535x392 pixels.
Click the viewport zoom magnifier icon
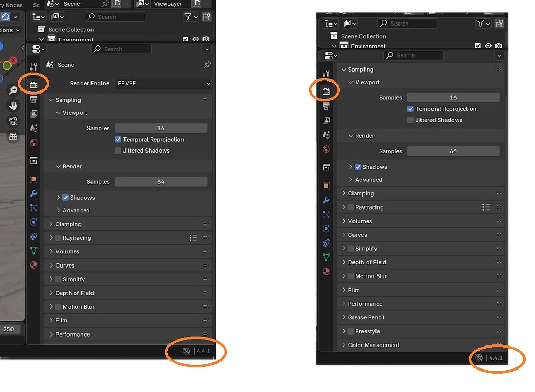[13, 90]
